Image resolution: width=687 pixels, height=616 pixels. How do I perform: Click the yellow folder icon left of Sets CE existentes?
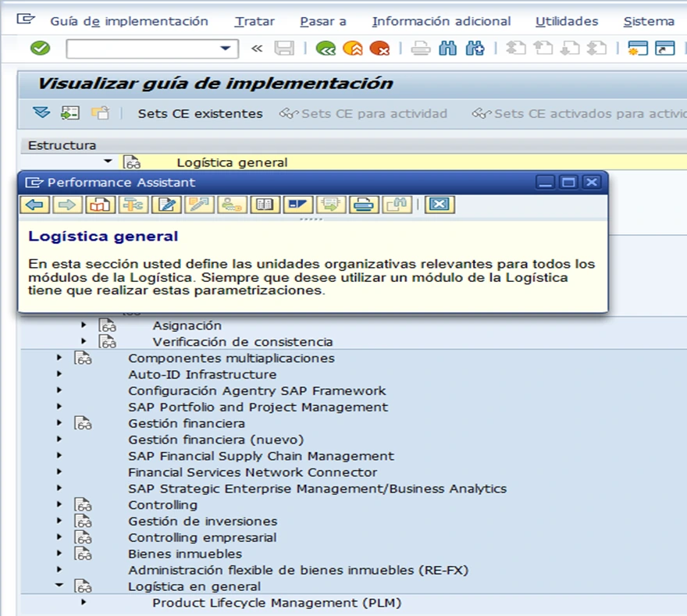(101, 113)
